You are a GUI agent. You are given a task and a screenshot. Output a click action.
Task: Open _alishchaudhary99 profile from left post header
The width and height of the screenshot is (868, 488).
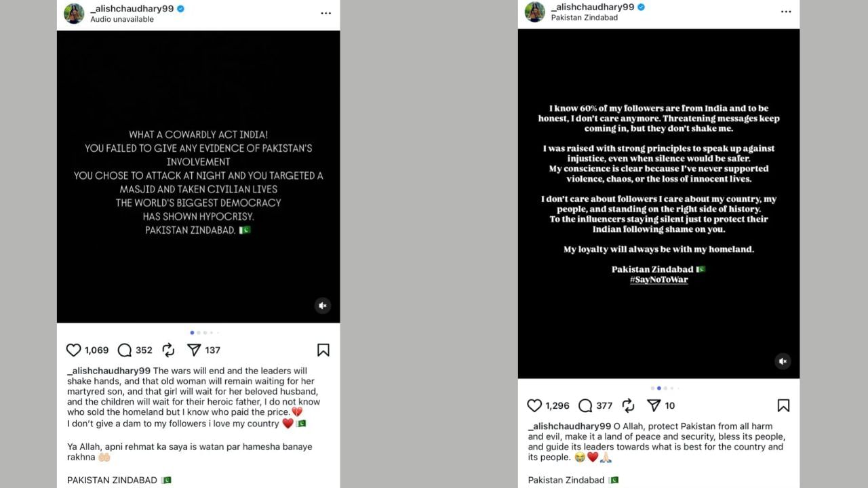pos(132,8)
